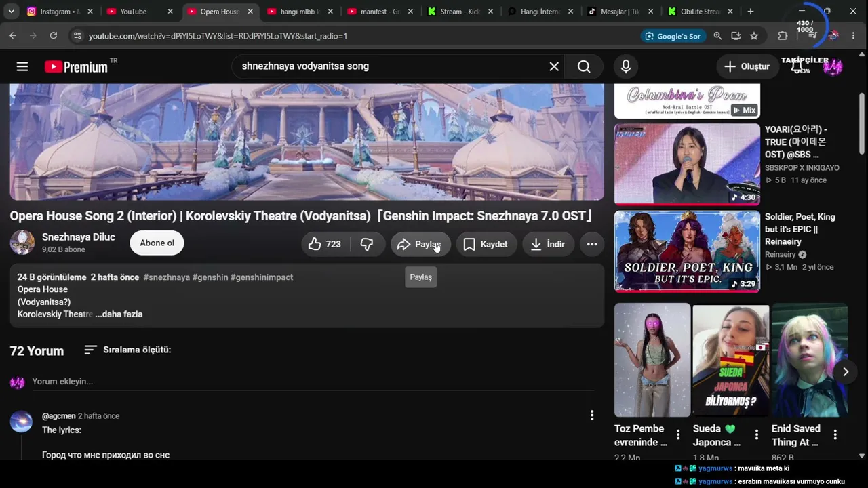Subscribe with the Abone ol button
Viewport: 868px width, 488px height.
[157, 243]
